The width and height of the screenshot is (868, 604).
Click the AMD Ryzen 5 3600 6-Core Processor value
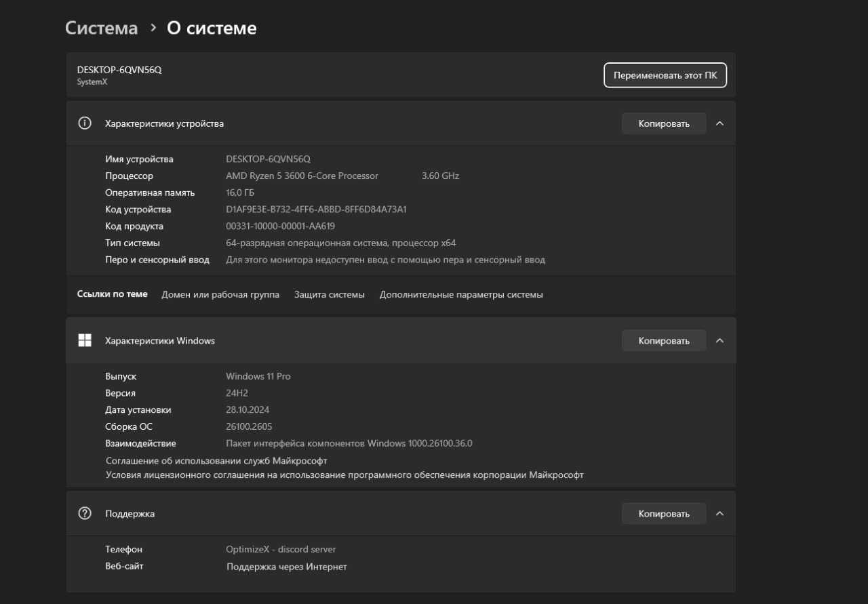[x=302, y=176]
